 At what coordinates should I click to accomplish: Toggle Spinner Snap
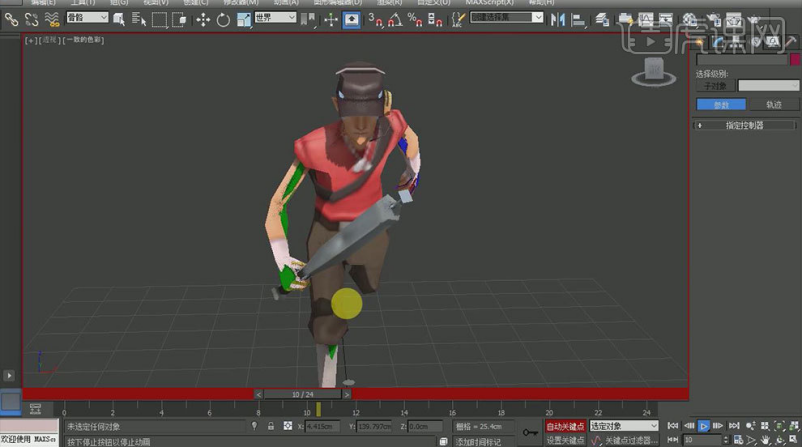coord(435,20)
